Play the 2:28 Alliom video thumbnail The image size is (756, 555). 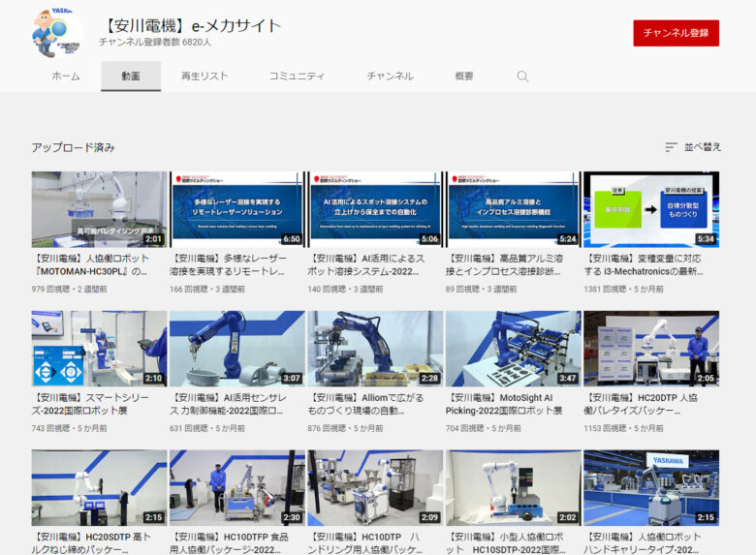(x=375, y=349)
